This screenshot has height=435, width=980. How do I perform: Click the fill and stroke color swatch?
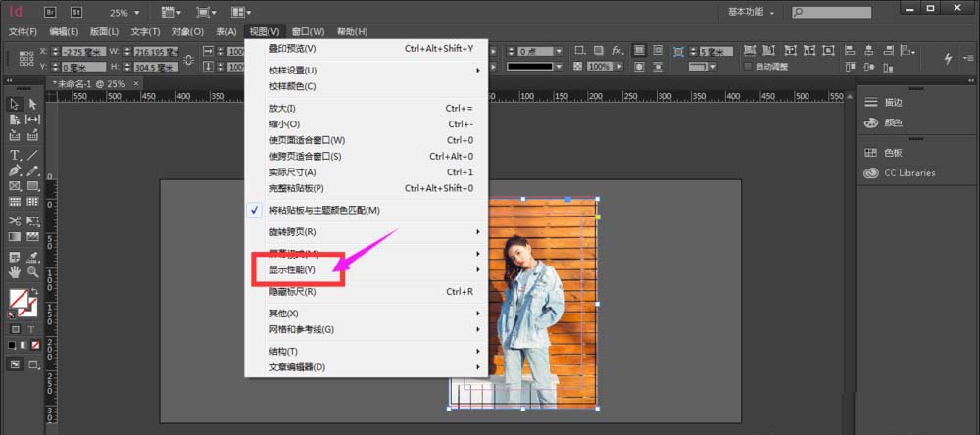point(18,298)
